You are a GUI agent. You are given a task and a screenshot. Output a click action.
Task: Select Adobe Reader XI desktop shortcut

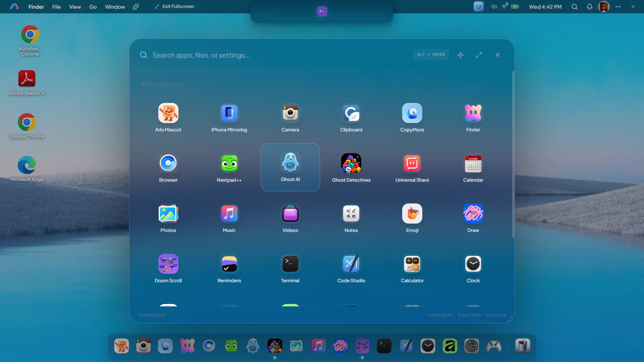pos(27,83)
